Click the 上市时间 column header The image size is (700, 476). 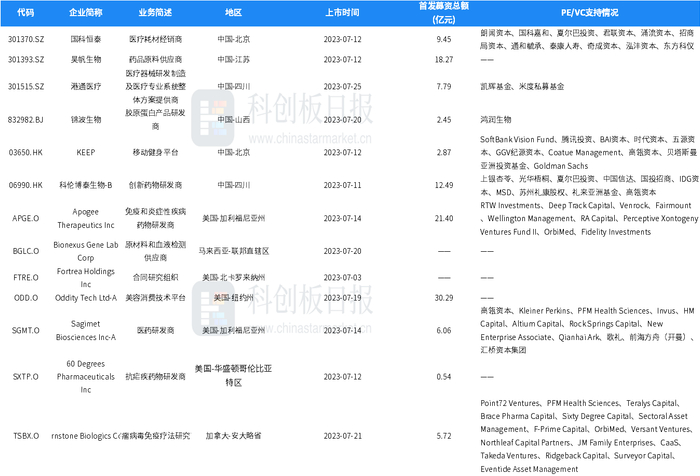(x=342, y=13)
